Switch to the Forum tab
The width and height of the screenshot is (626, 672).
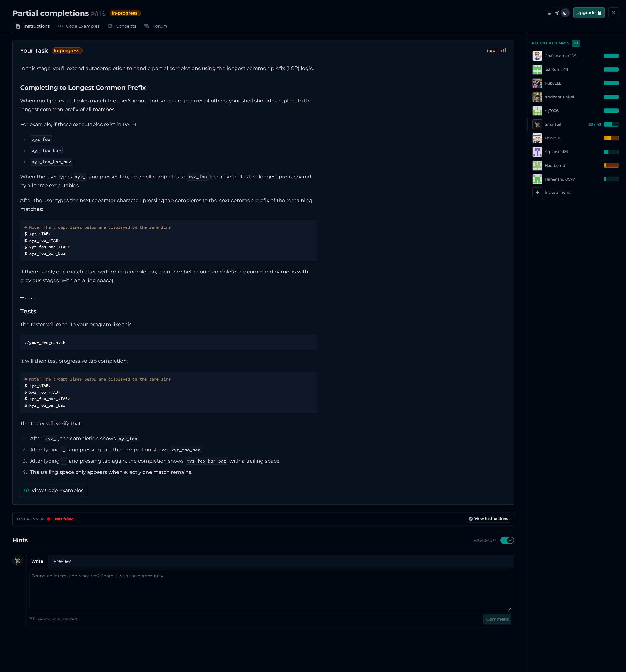[x=156, y=26]
